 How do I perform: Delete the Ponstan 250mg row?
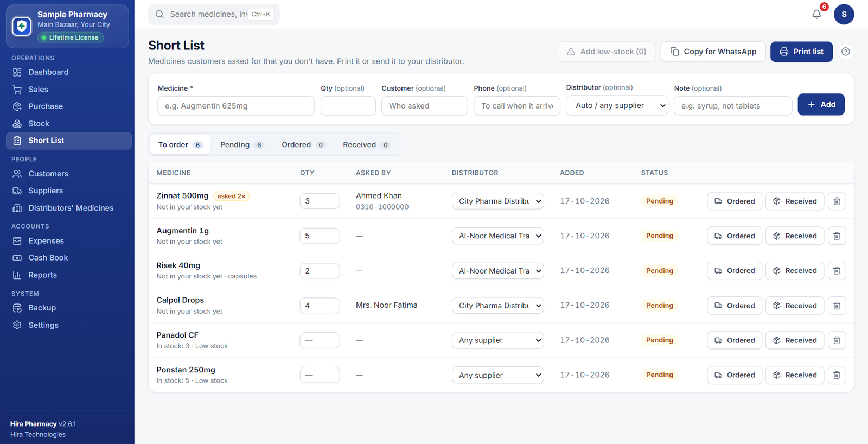coord(837,375)
